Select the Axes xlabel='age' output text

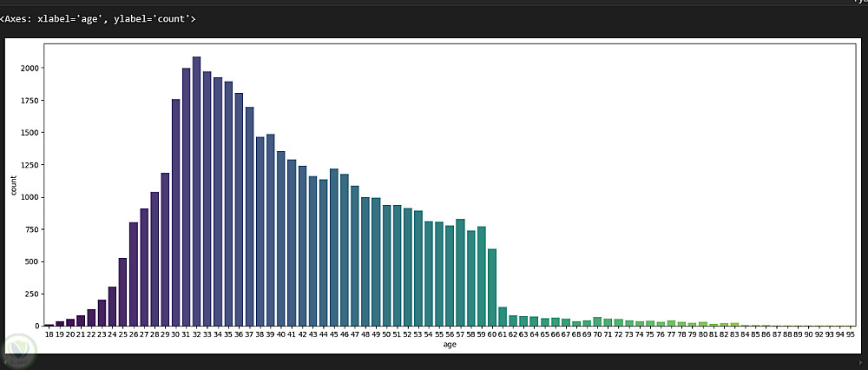click(x=98, y=19)
